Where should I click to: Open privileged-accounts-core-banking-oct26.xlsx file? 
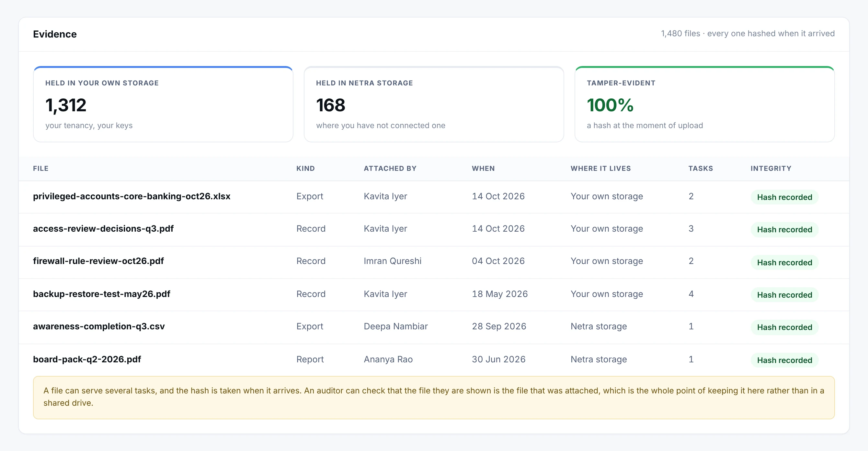pos(131,196)
